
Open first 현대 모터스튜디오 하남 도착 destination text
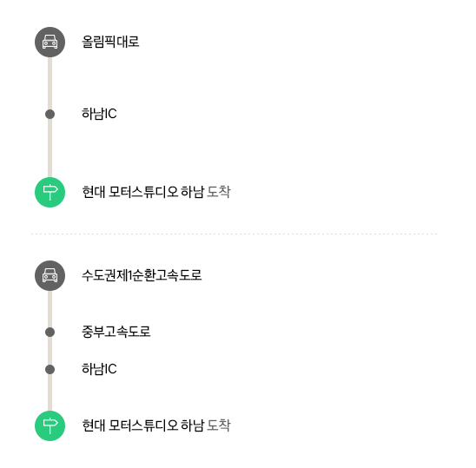point(156,192)
